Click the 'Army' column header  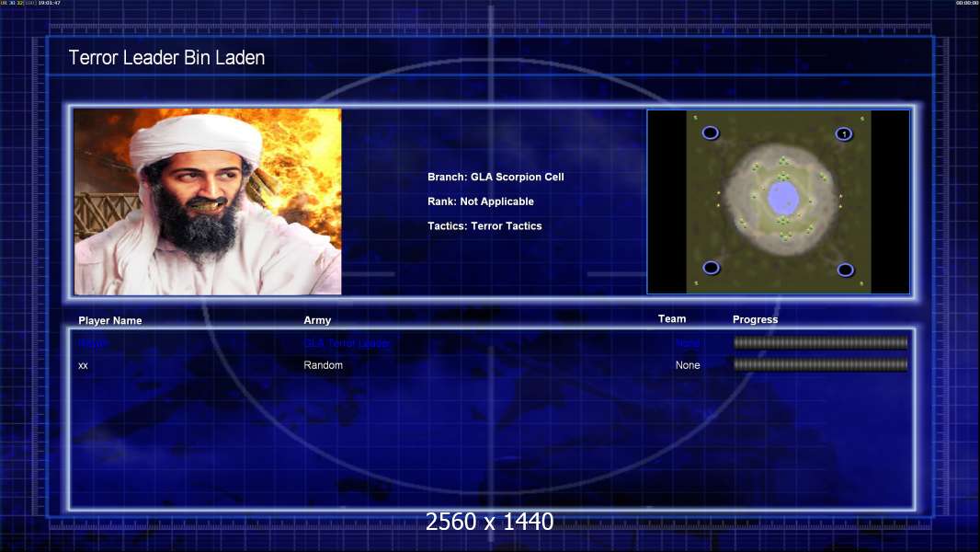point(317,320)
